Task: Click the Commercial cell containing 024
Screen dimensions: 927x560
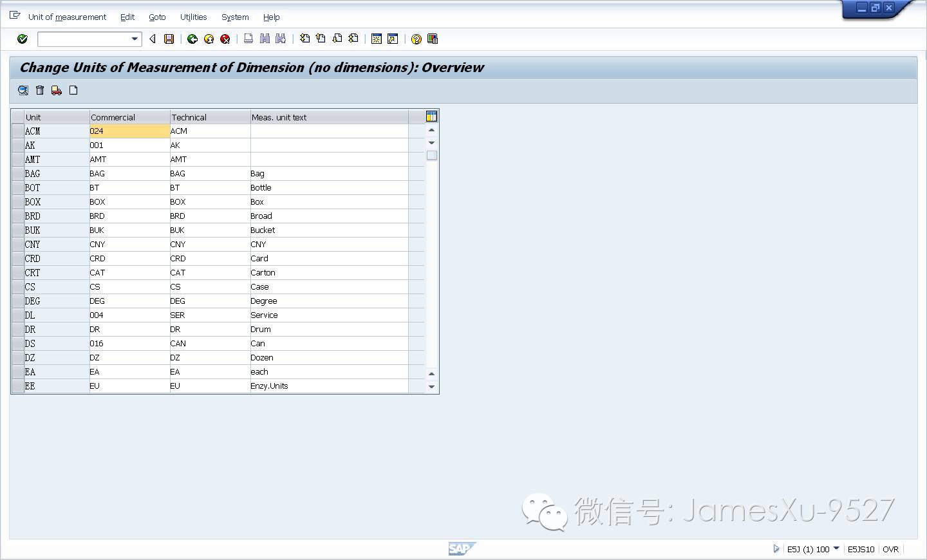Action: tap(129, 131)
